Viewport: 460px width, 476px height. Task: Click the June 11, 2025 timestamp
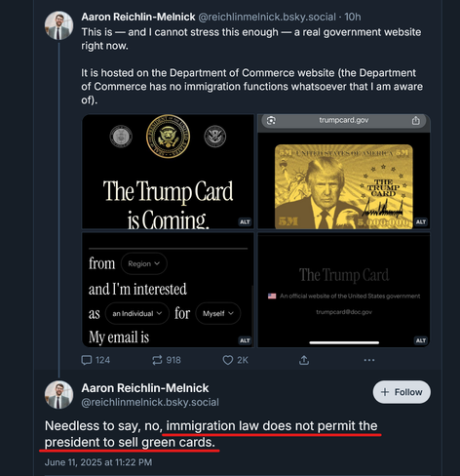click(98, 462)
